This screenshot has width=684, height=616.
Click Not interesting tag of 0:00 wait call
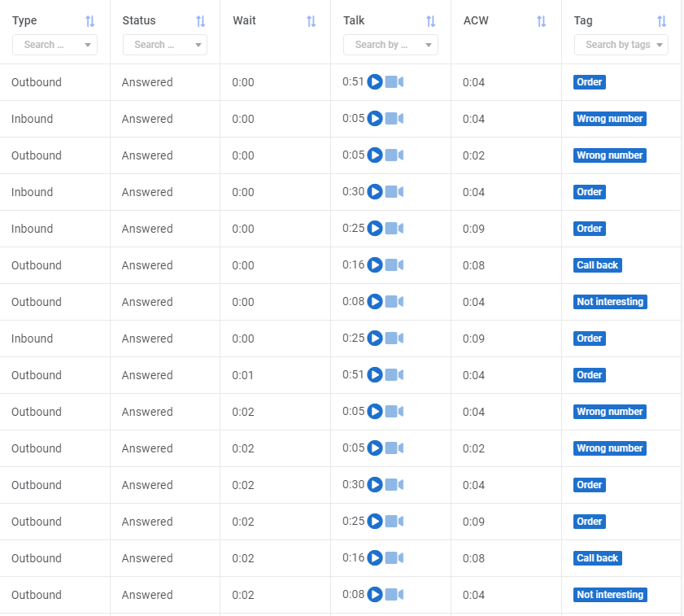pyautogui.click(x=610, y=302)
